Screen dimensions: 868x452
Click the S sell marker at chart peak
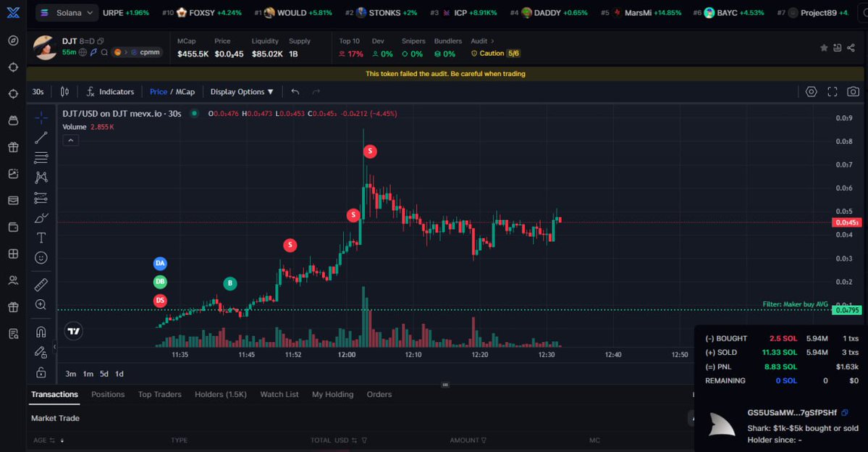pyautogui.click(x=370, y=151)
